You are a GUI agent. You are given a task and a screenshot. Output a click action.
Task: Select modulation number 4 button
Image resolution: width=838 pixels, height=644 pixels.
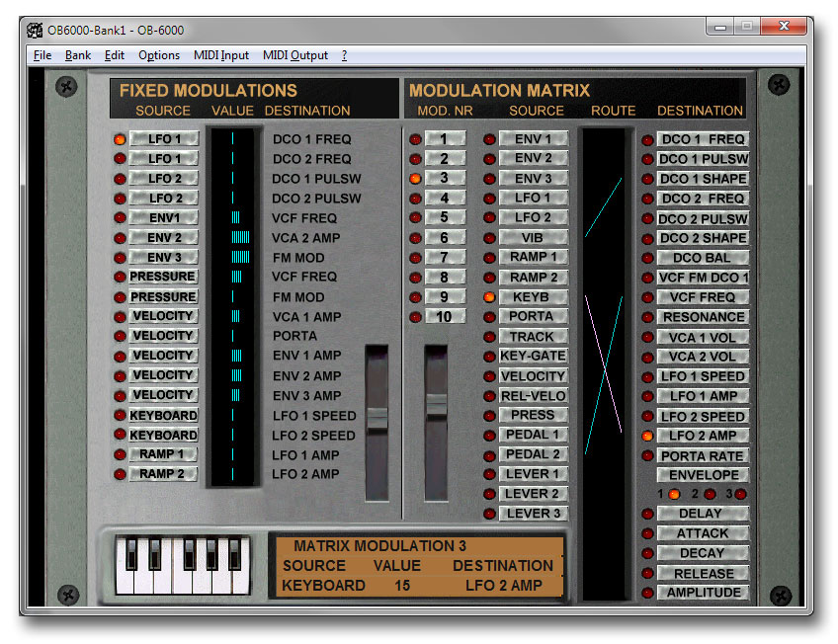click(x=445, y=199)
